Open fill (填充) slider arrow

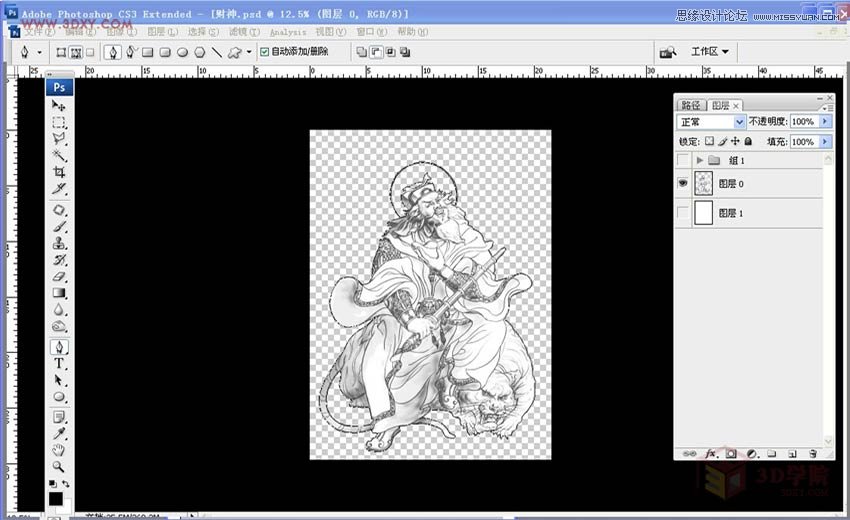[x=825, y=142]
